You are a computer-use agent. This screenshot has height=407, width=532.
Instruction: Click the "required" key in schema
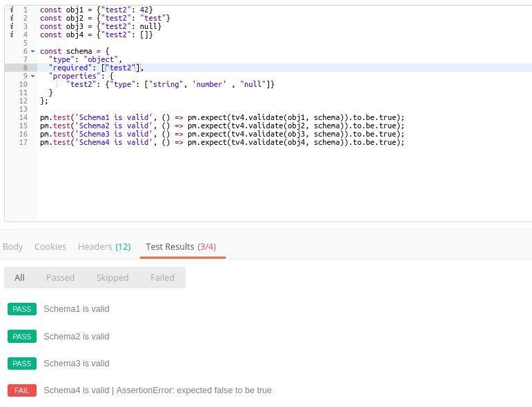tap(70, 68)
